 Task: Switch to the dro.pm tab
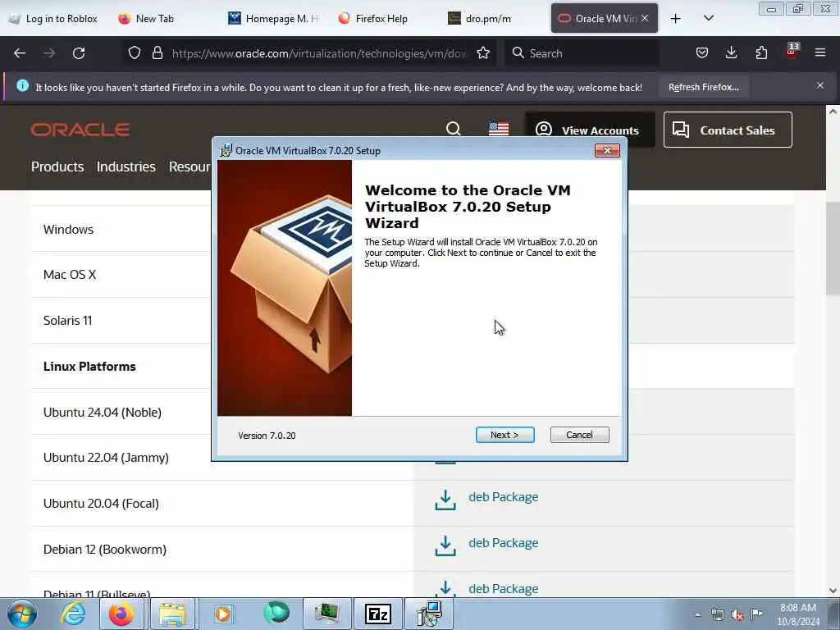489,18
